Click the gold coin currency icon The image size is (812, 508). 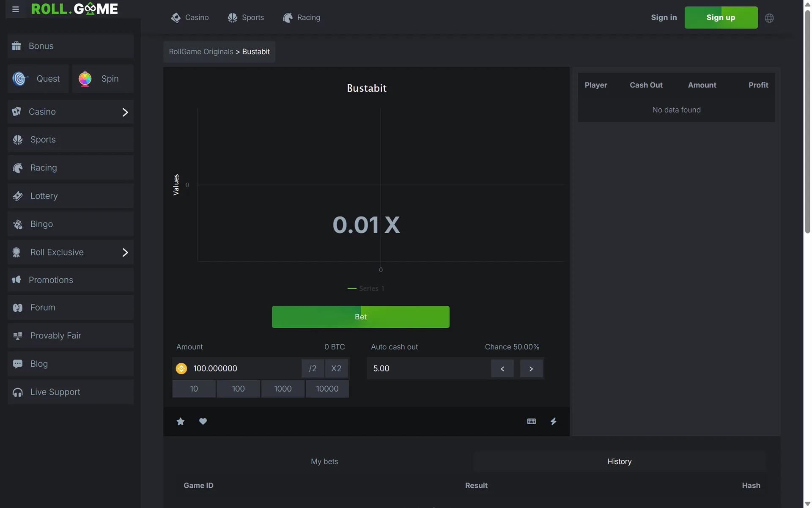point(181,368)
